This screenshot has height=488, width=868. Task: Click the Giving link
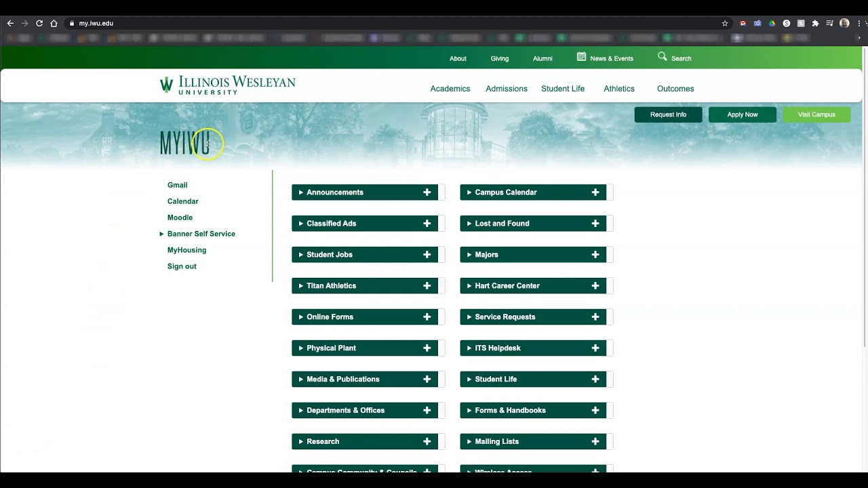tap(500, 58)
